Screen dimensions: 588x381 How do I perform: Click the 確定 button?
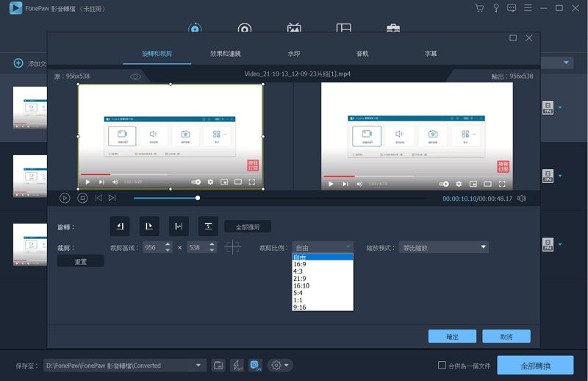[452, 337]
